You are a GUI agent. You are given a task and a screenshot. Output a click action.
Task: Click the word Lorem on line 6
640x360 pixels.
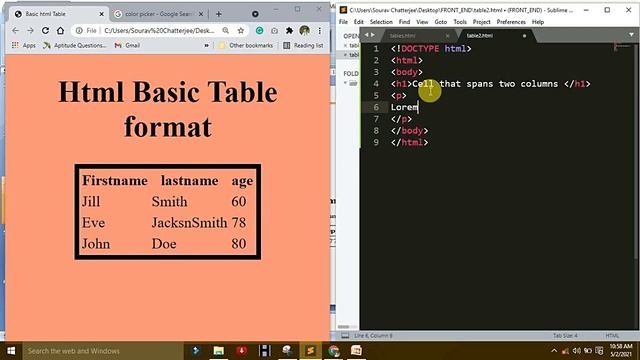pos(404,107)
